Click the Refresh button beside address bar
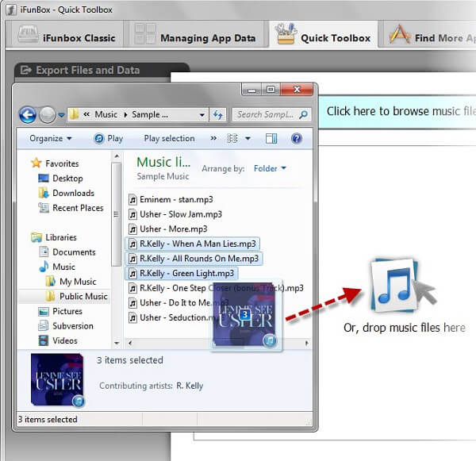 tap(218, 115)
